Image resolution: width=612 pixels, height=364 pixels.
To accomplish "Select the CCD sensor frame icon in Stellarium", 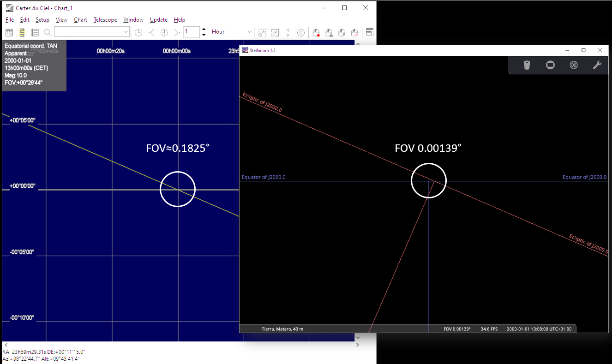I will 550,65.
